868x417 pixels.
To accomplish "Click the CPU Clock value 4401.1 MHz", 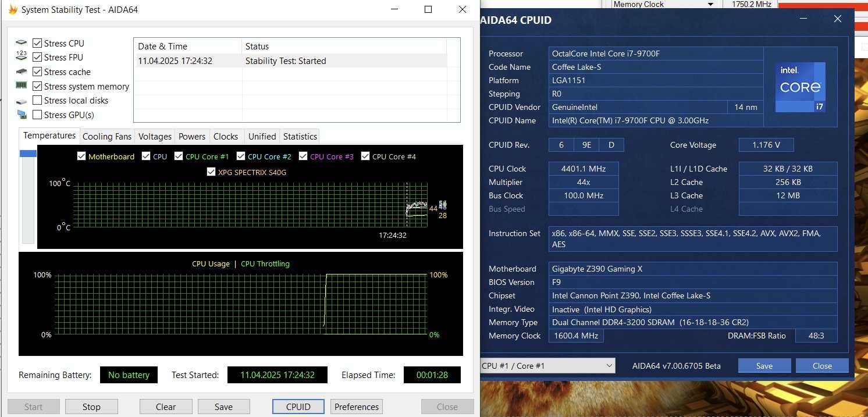I will pos(584,169).
